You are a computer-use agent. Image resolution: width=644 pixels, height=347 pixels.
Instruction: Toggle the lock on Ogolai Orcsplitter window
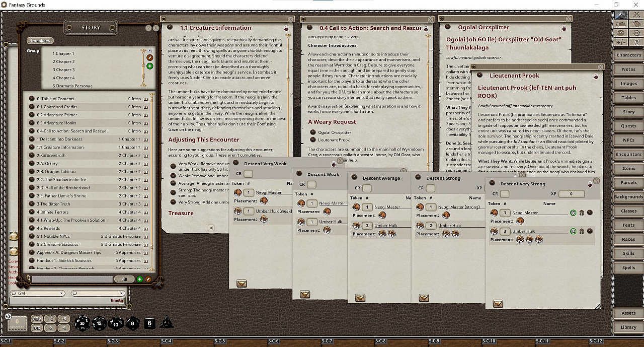click(x=563, y=28)
